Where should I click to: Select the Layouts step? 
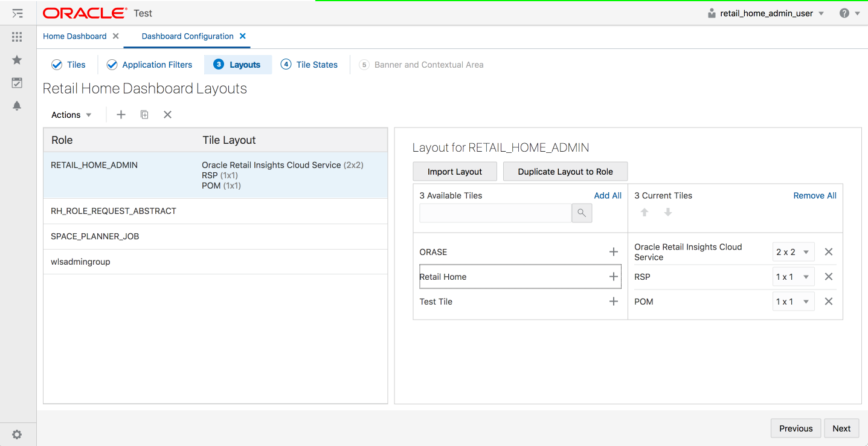(238, 65)
